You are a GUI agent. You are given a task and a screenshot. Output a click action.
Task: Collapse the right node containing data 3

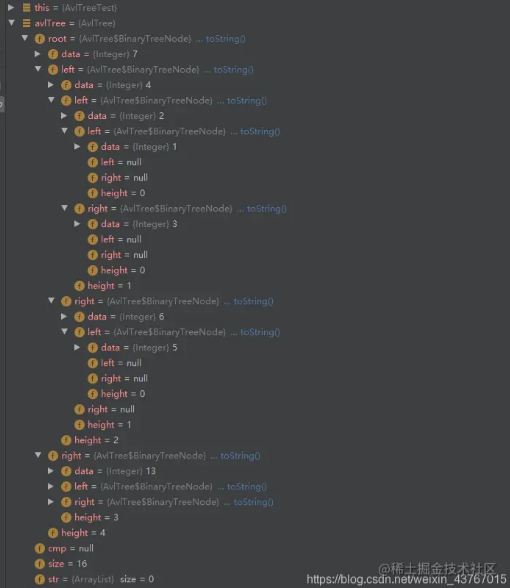click(x=64, y=208)
